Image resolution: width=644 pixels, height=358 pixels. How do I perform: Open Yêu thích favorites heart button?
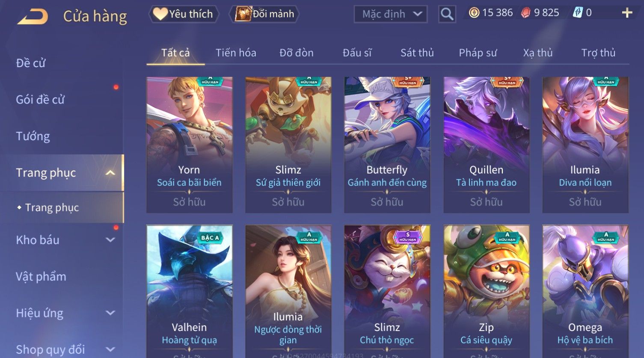point(184,14)
